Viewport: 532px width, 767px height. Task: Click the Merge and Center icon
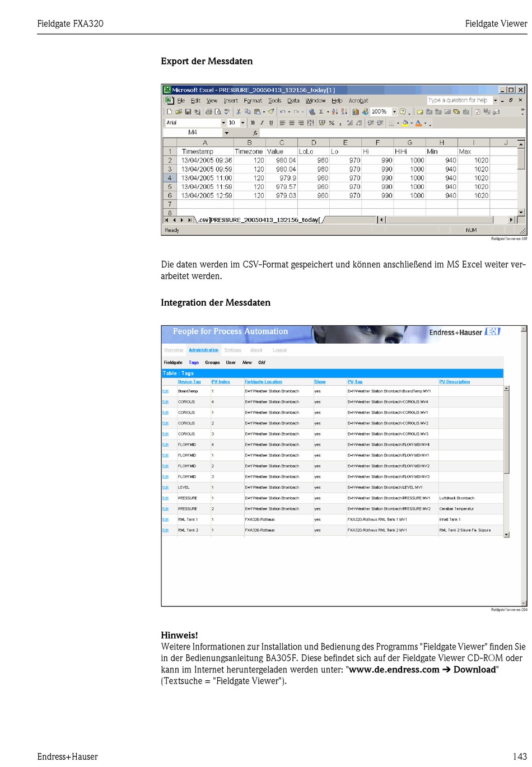311,123
